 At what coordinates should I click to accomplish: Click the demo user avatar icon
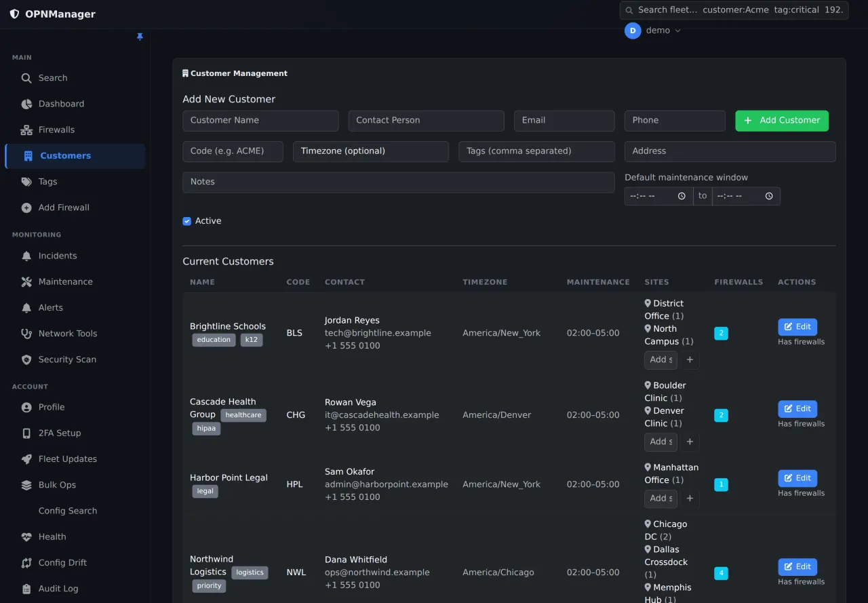tap(633, 31)
